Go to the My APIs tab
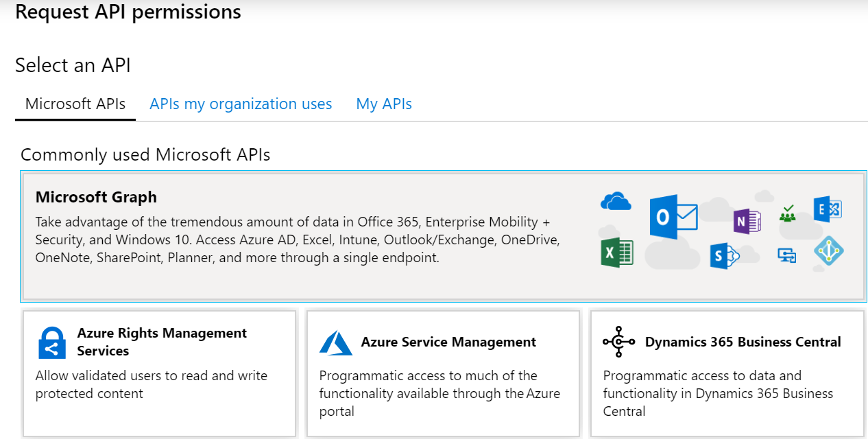This screenshot has width=868, height=444. coord(384,104)
